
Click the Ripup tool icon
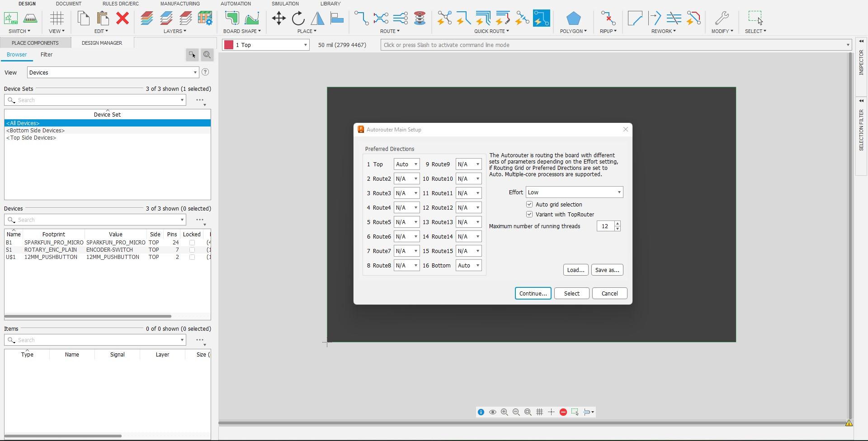point(608,19)
